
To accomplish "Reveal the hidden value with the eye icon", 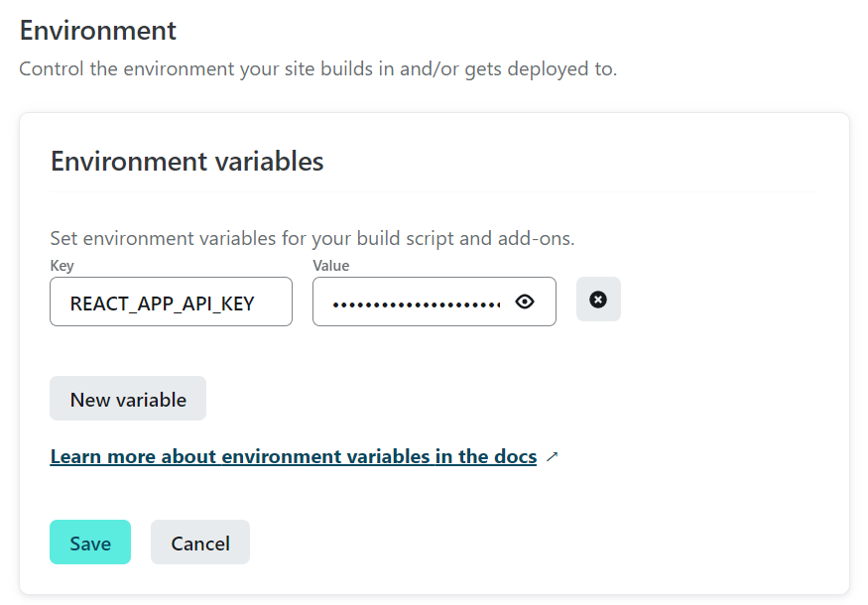I will (x=524, y=302).
